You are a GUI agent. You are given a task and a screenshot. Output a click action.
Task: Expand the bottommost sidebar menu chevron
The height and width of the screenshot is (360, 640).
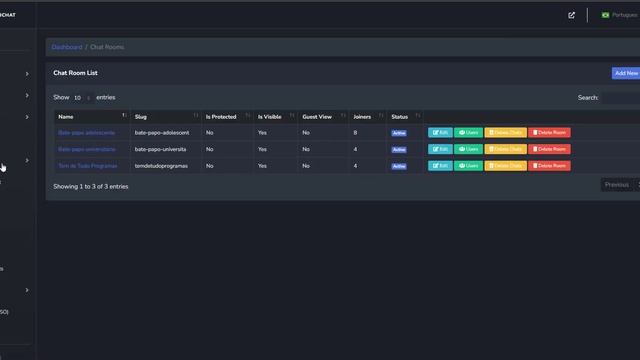(27, 290)
